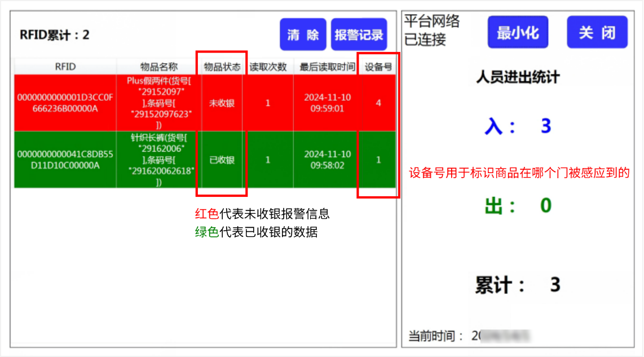Viewport: 644px width, 357px height.
Task: Open the 报警记录 alarm records panel
Action: pyautogui.click(x=360, y=34)
